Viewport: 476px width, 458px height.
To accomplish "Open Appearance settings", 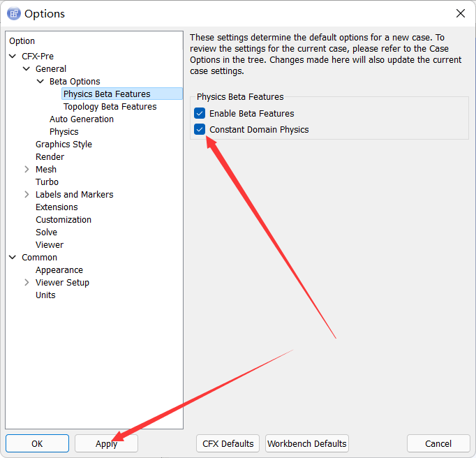I will [59, 270].
